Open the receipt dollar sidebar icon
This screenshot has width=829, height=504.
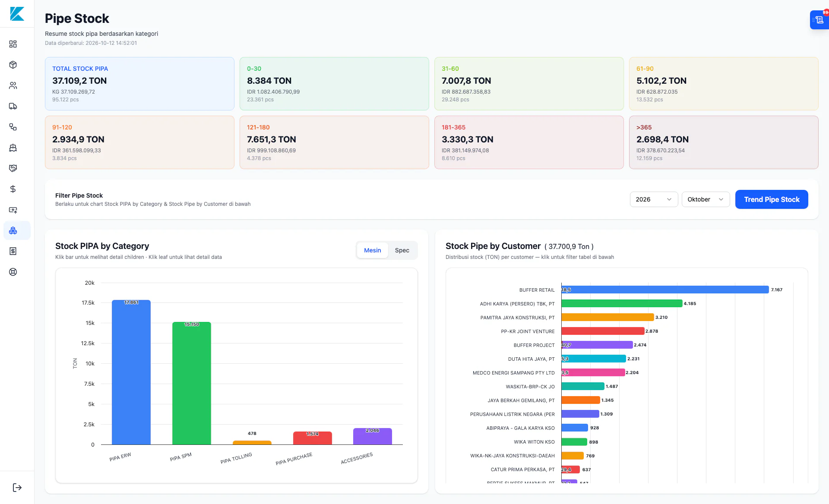point(13,251)
